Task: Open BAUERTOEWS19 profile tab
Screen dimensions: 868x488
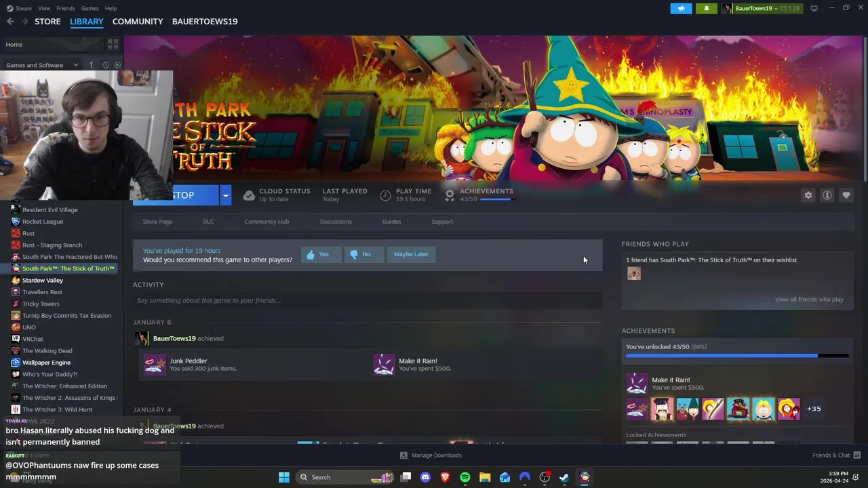Action: tap(205, 22)
